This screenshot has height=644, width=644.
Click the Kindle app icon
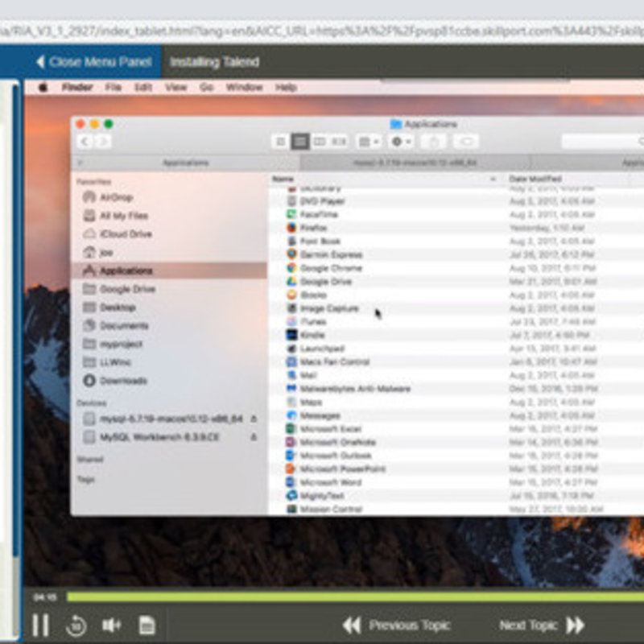291,335
